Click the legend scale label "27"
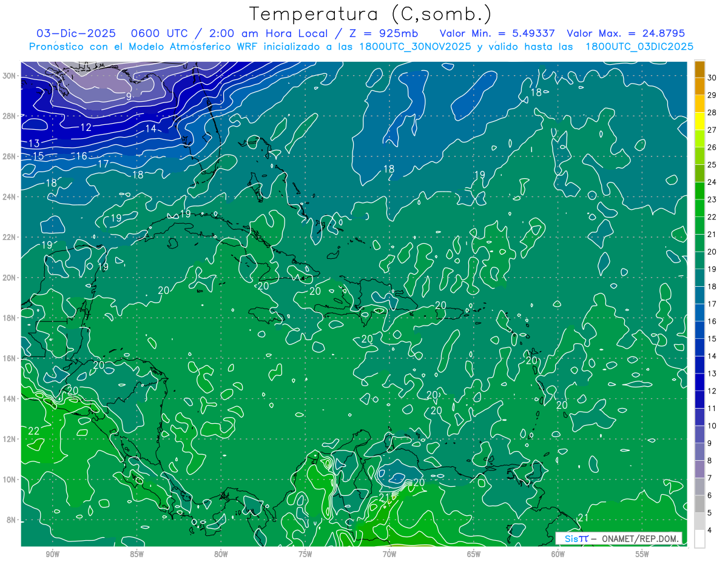Image resolution: width=728 pixels, height=562 pixels. 712,130
